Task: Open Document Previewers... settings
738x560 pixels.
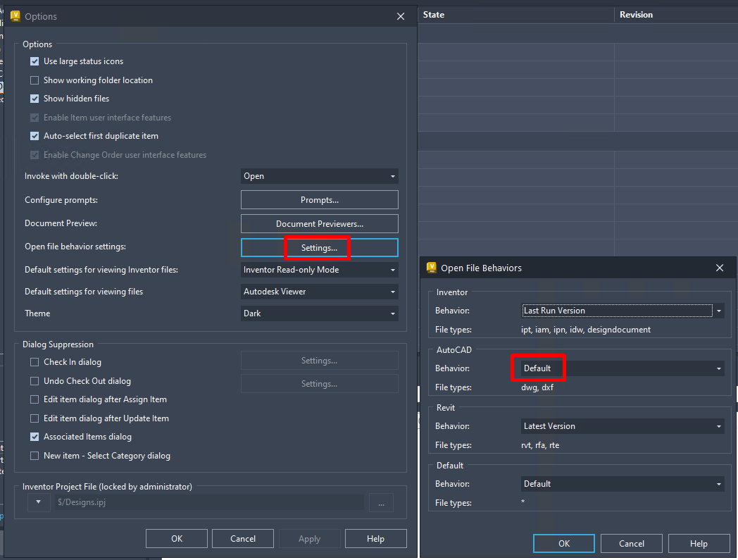Action: coord(320,224)
